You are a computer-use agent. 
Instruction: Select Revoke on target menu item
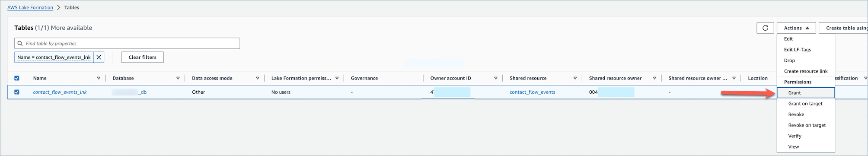click(x=806, y=125)
